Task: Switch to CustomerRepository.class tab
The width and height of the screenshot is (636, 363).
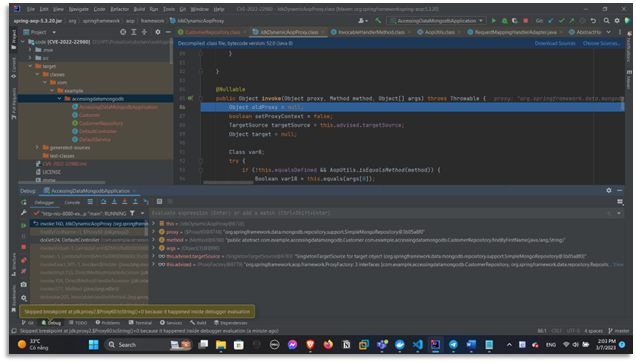Action: (212, 32)
